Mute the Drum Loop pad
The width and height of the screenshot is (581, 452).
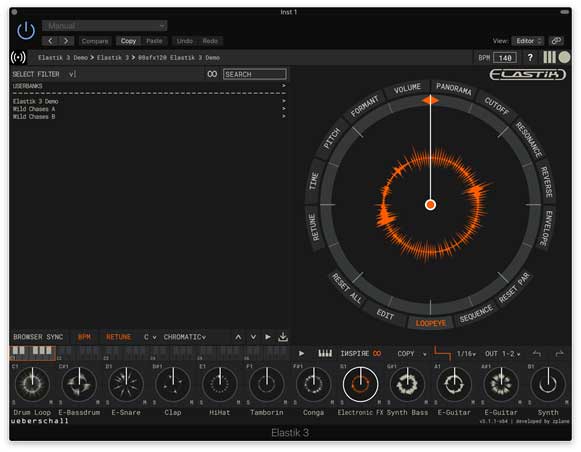51,402
